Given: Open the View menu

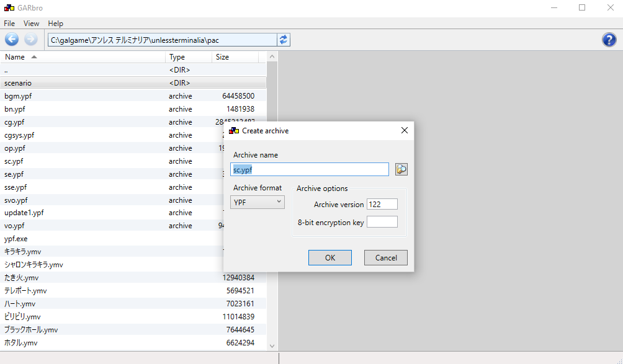Looking at the screenshot, I should [x=31, y=23].
